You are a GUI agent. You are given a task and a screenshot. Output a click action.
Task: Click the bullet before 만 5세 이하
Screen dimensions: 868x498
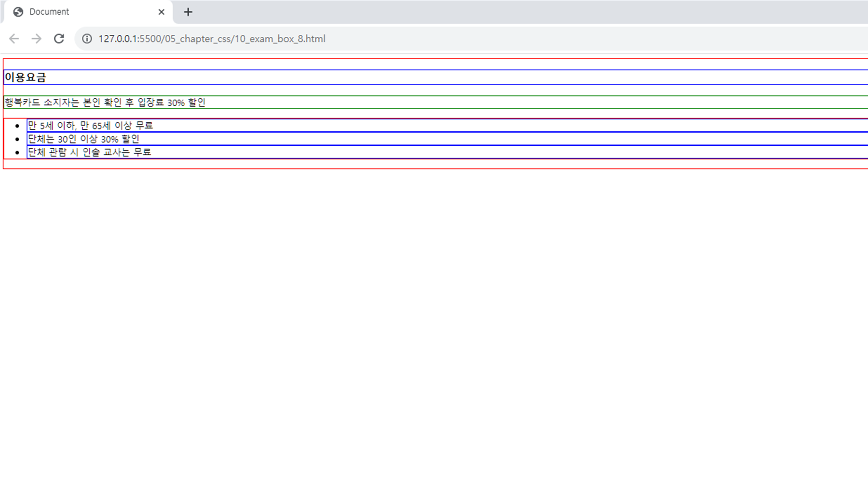click(17, 126)
